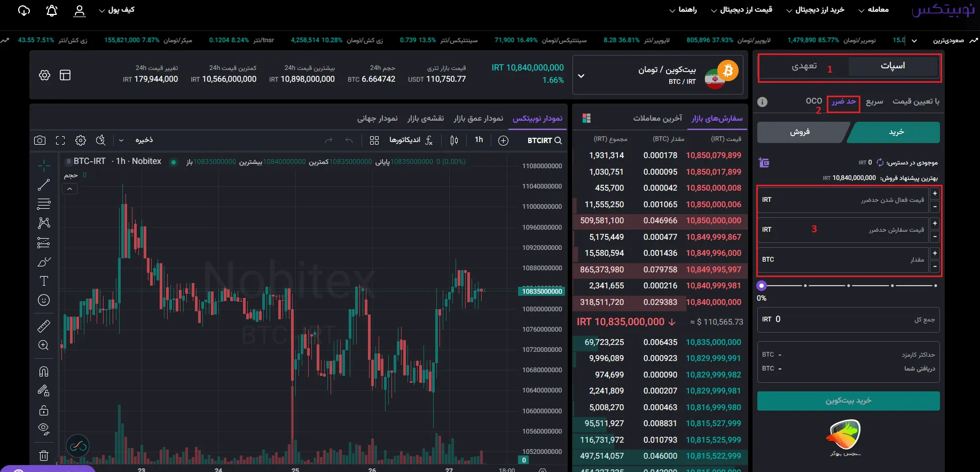Open the notifications bell

[x=52, y=11]
